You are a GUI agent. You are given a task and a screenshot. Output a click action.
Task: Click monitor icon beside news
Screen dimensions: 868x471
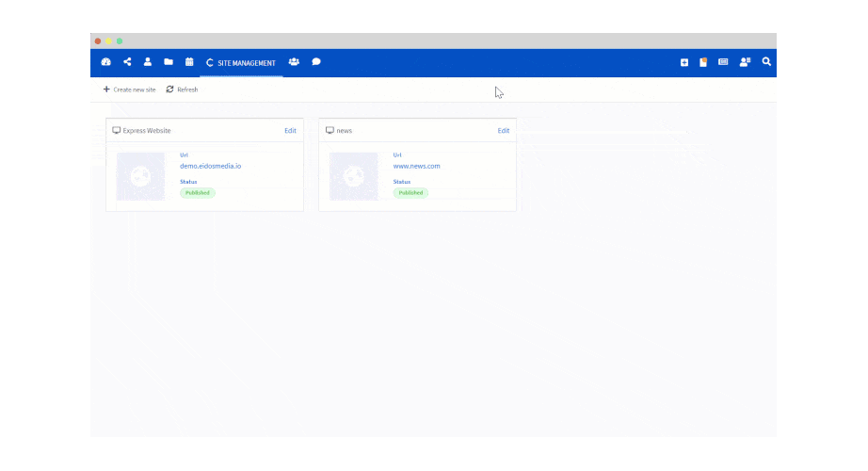(x=330, y=130)
